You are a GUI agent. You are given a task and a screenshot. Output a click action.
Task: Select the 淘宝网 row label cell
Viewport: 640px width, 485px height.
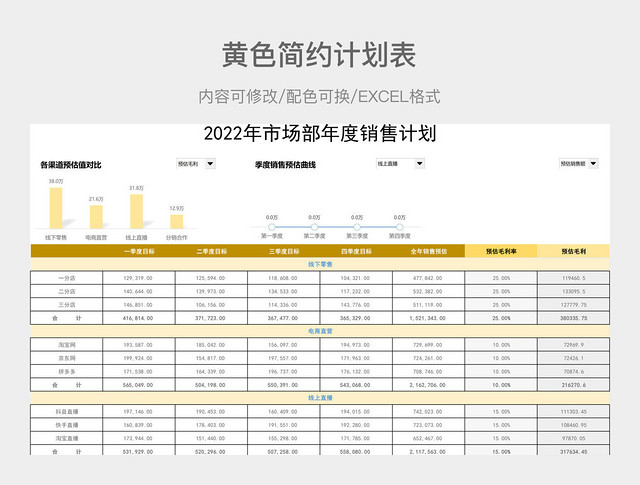click(67, 345)
